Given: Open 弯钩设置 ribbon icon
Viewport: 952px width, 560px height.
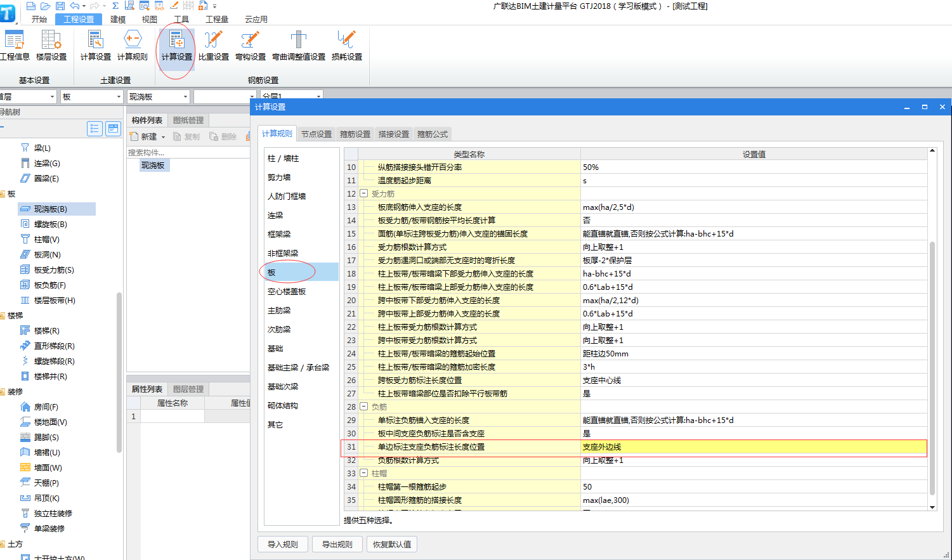Looking at the screenshot, I should tap(251, 46).
